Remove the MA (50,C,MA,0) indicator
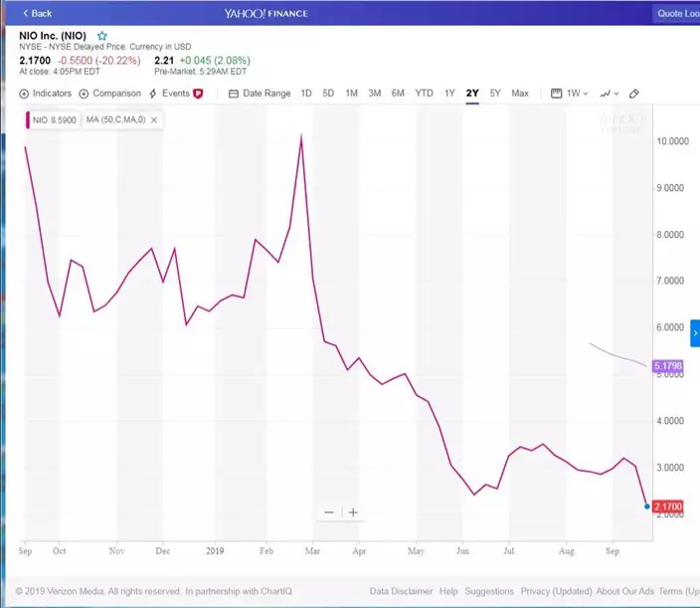 point(154,119)
